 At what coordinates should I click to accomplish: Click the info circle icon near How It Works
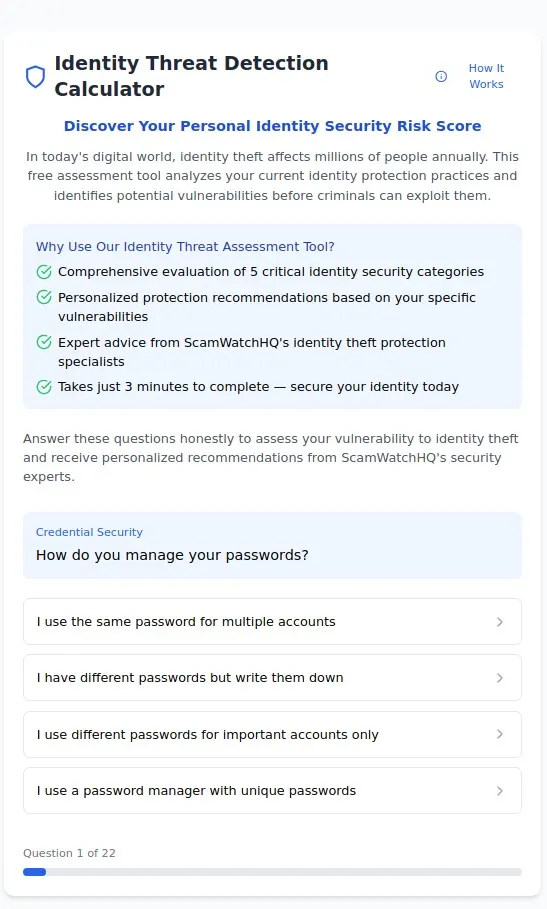pyautogui.click(x=441, y=77)
